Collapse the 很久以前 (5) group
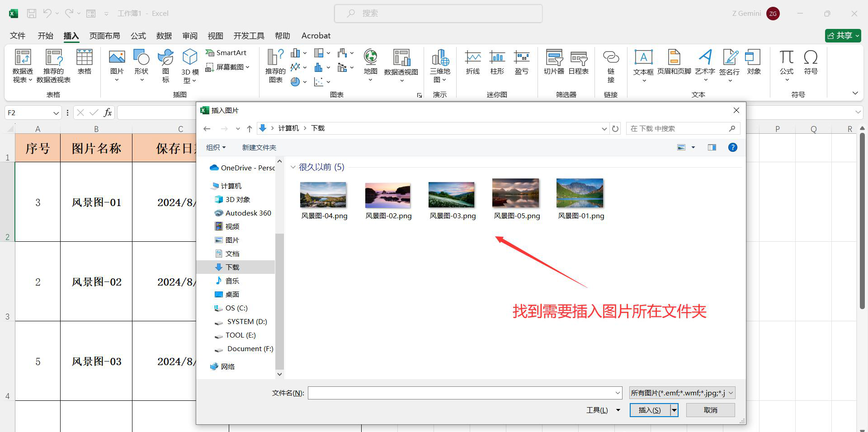The height and width of the screenshot is (432, 868). tap(293, 167)
